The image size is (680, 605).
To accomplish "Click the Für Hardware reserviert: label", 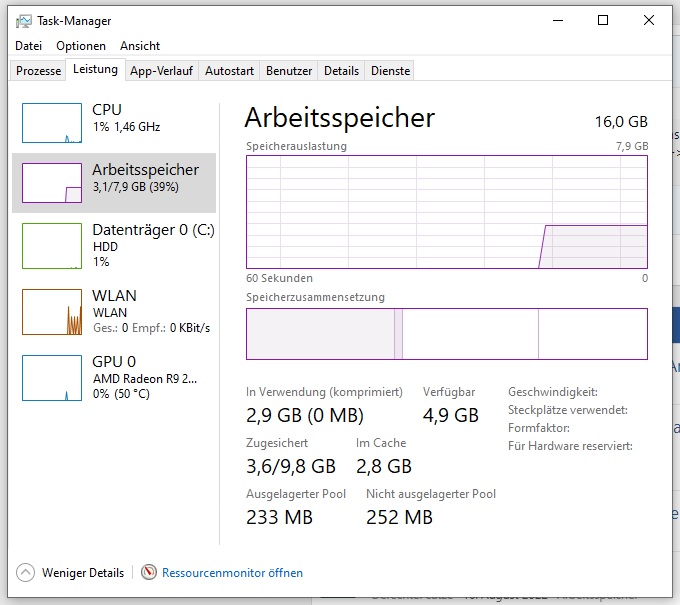I will point(570,446).
